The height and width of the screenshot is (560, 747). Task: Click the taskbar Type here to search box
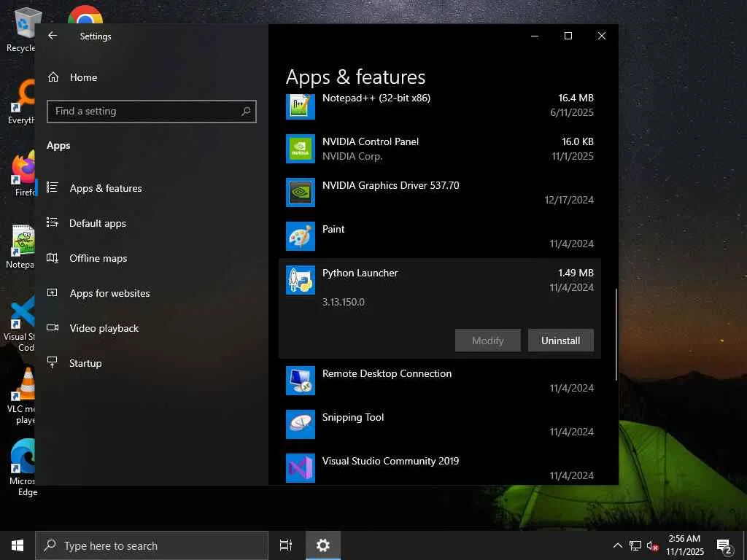pyautogui.click(x=152, y=545)
